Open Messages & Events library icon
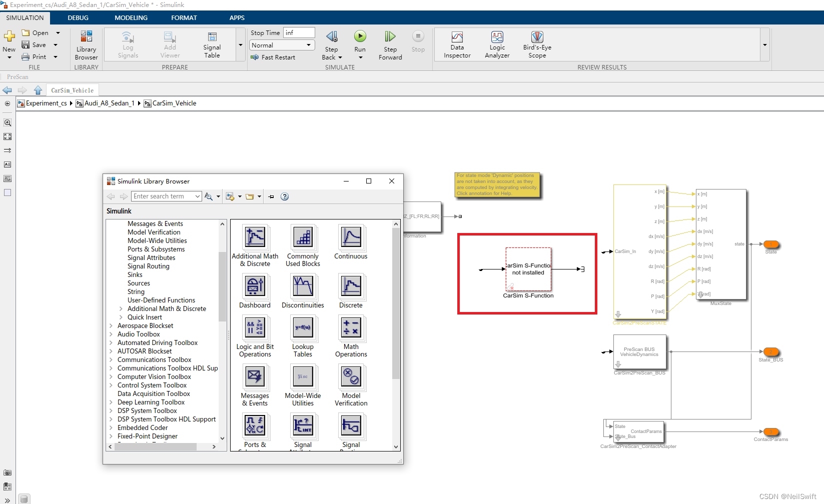 [x=255, y=376]
